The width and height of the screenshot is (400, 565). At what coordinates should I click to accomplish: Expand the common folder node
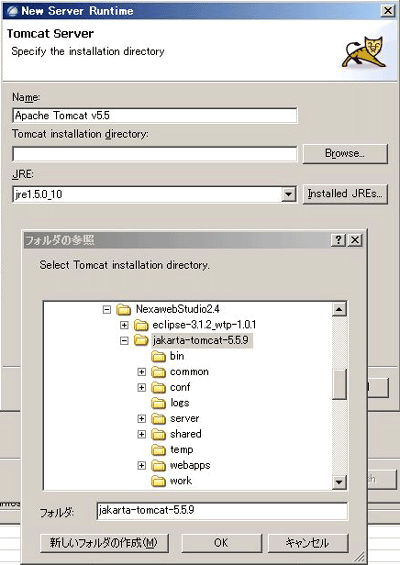[142, 372]
